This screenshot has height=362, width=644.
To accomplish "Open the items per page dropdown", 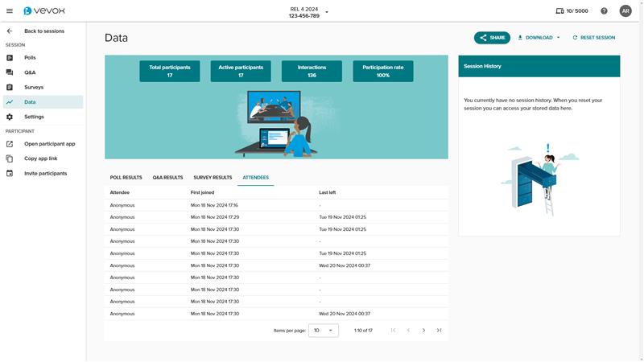I will [x=324, y=331].
